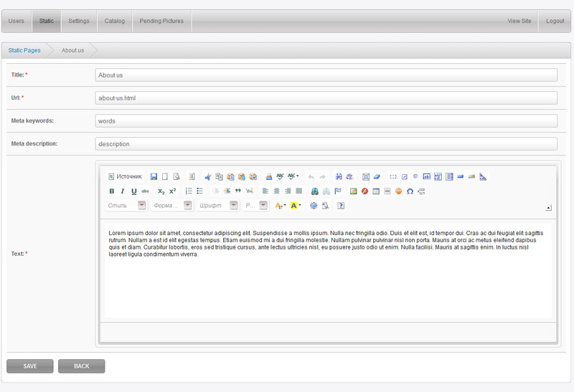
Task: Align text left
Action: click(265, 191)
